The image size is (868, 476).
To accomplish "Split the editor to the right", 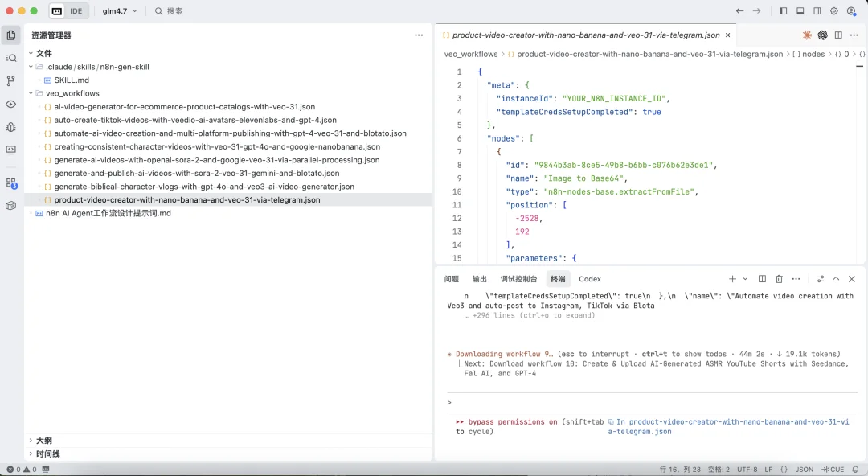I will 838,35.
